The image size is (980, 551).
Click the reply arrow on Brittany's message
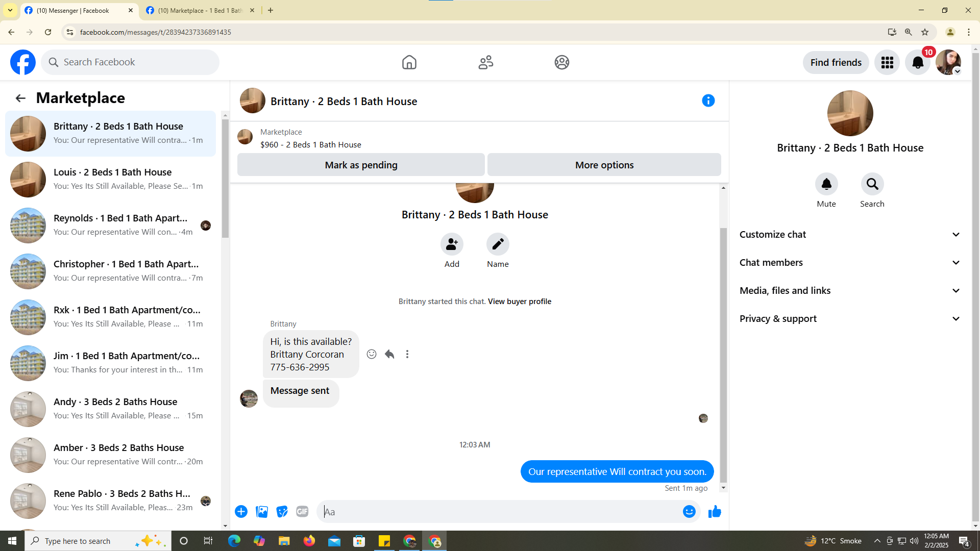389,354
